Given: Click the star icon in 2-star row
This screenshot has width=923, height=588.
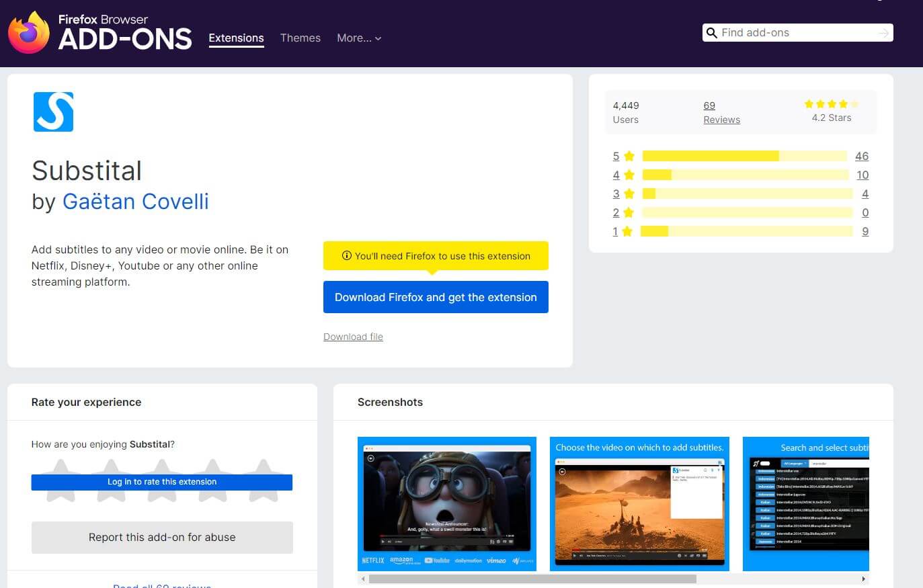Looking at the screenshot, I should 629,212.
